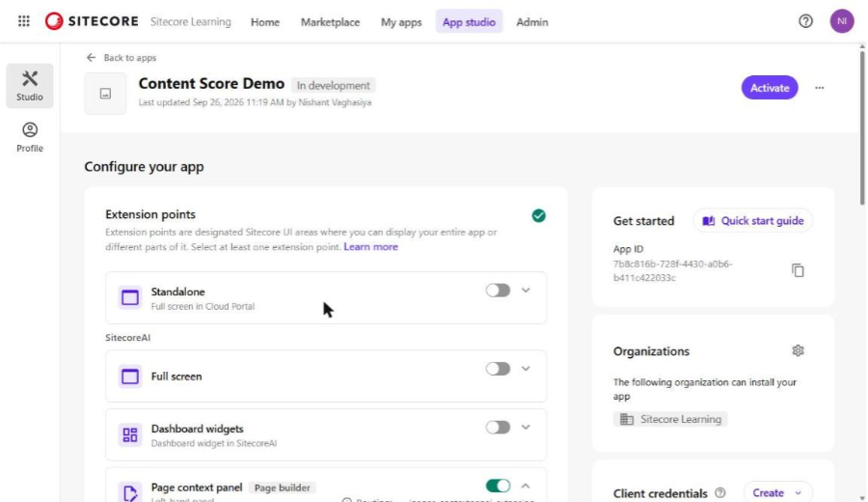
Task: Open the NI user avatar menu
Action: click(841, 21)
